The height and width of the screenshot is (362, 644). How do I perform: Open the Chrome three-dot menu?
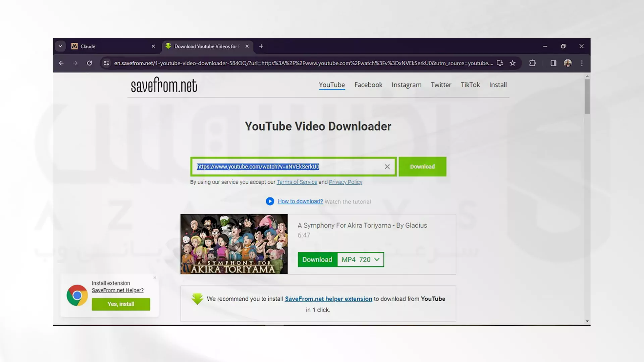pyautogui.click(x=582, y=63)
